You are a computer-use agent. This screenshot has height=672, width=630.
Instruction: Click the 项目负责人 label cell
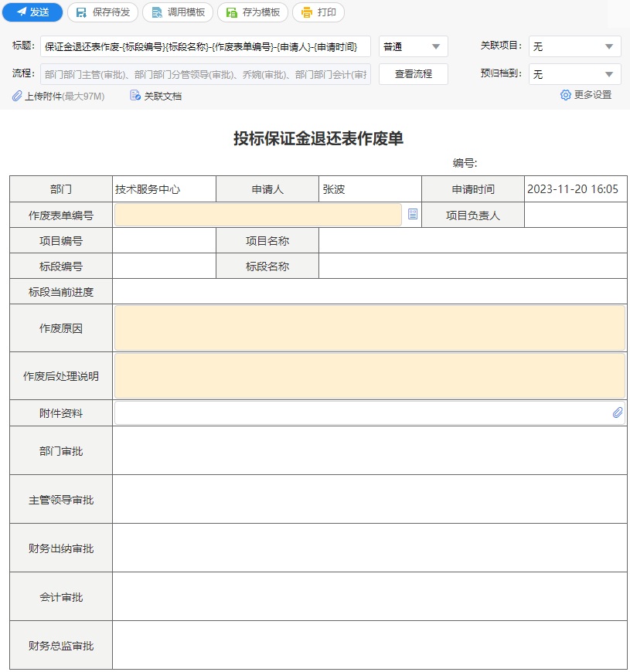(473, 215)
